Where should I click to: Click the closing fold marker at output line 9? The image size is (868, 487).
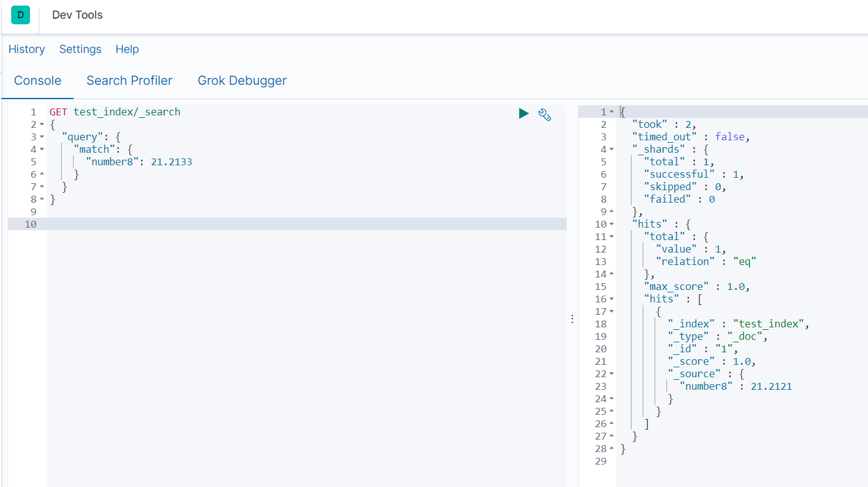tap(612, 212)
